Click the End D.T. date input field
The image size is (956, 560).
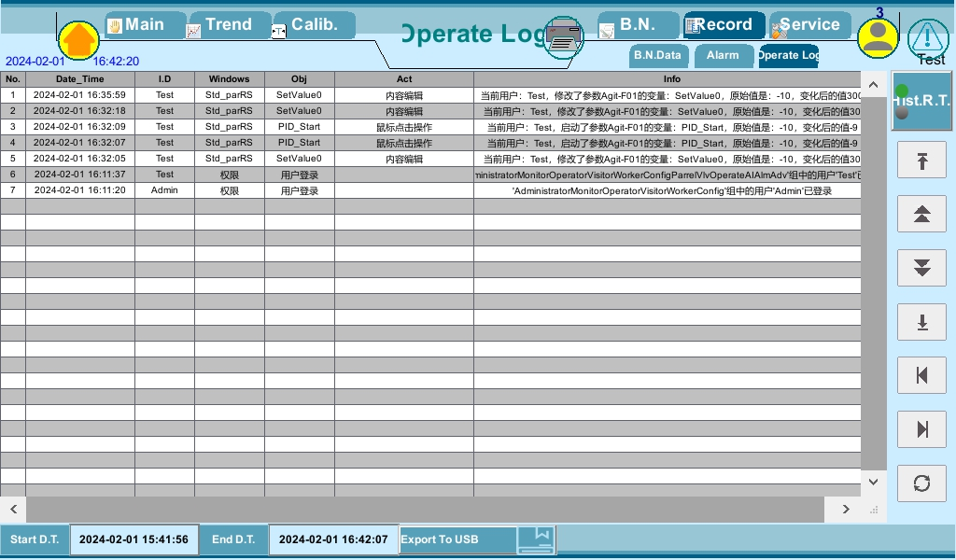pyautogui.click(x=333, y=539)
